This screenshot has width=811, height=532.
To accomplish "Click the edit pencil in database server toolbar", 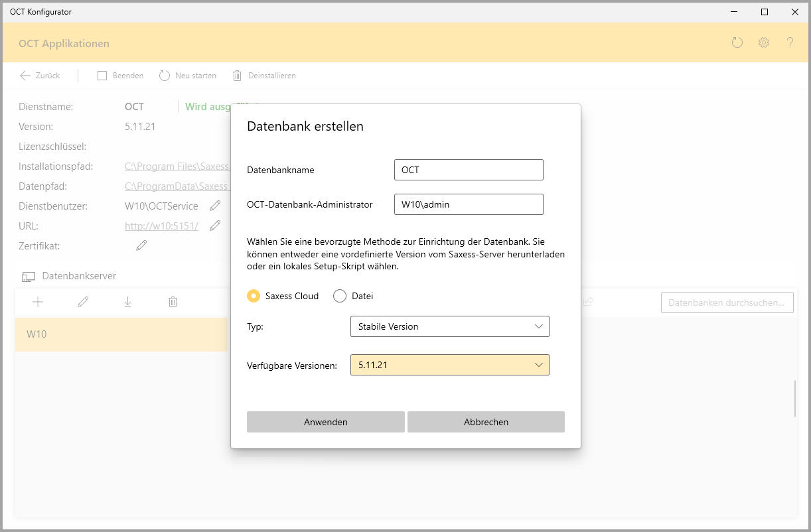I will [83, 302].
